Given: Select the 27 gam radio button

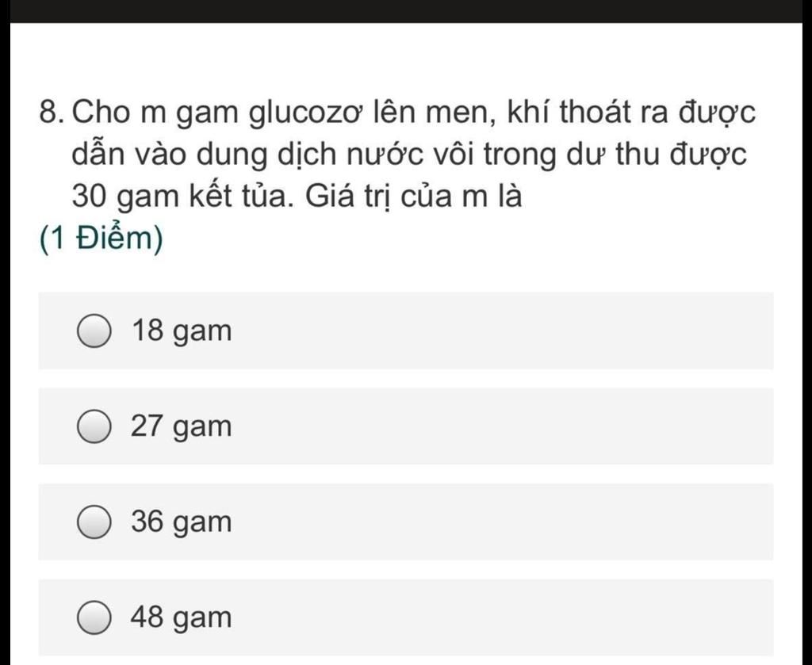Looking at the screenshot, I should pos(94,426).
